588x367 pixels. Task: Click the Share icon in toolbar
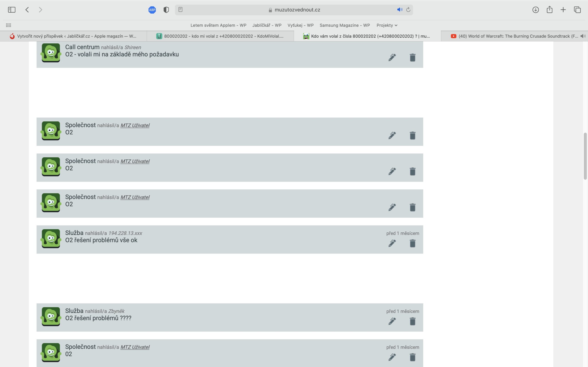pyautogui.click(x=549, y=10)
